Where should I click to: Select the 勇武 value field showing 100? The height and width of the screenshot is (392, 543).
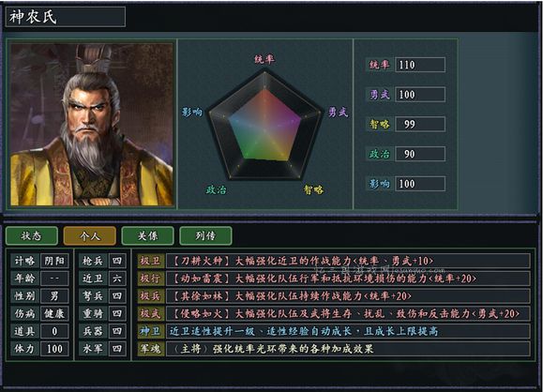420,95
